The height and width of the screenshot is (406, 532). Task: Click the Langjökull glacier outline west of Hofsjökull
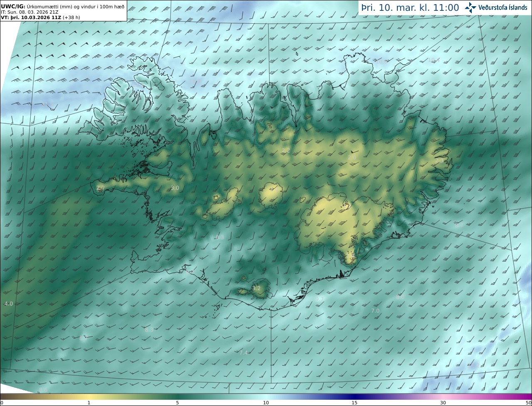coord(222,204)
